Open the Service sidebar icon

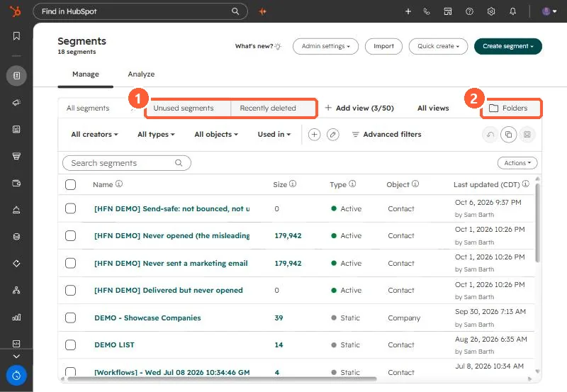click(16, 210)
